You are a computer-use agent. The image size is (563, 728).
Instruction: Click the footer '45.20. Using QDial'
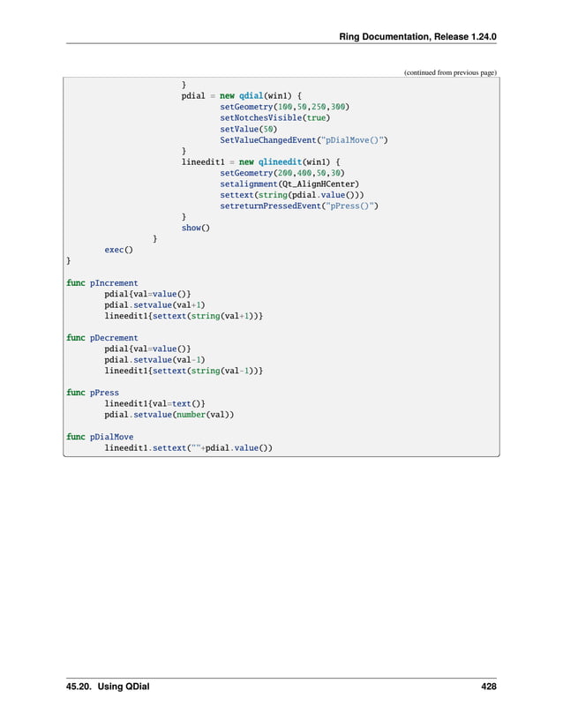point(108,687)
